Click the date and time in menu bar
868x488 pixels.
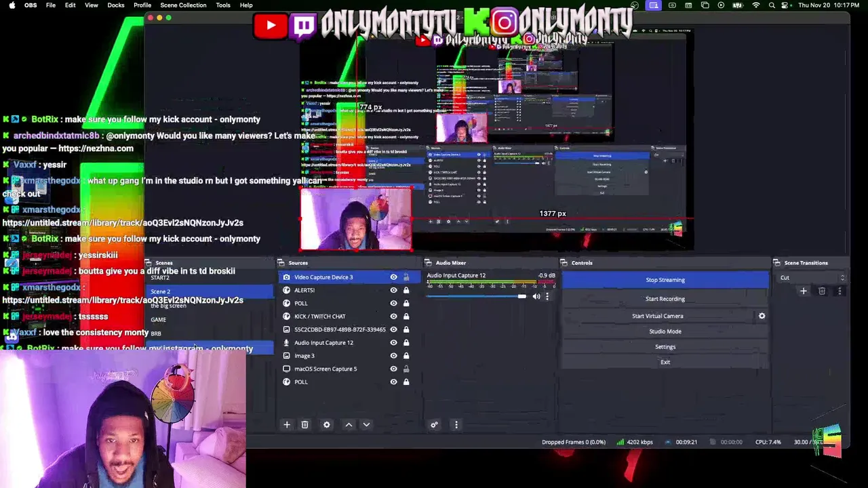point(829,5)
